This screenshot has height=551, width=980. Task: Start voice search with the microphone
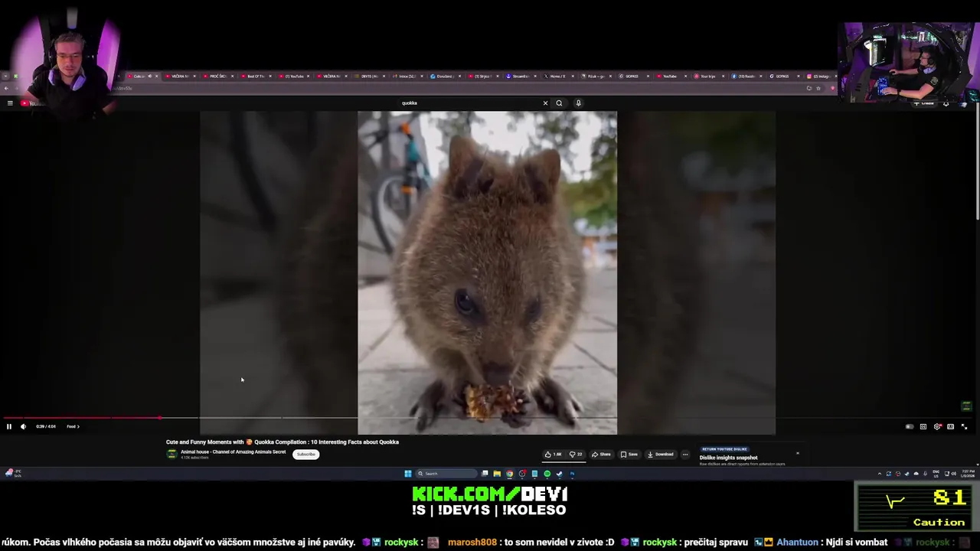[x=578, y=103]
